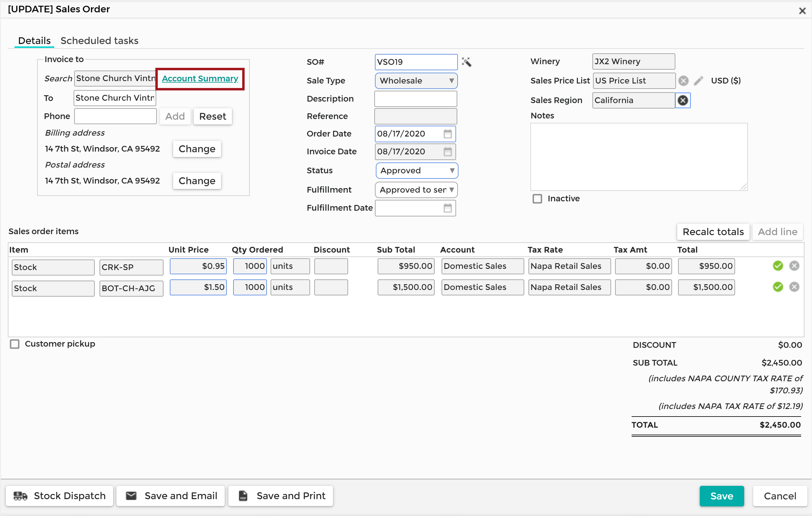Click the Sales Region California field

click(634, 100)
